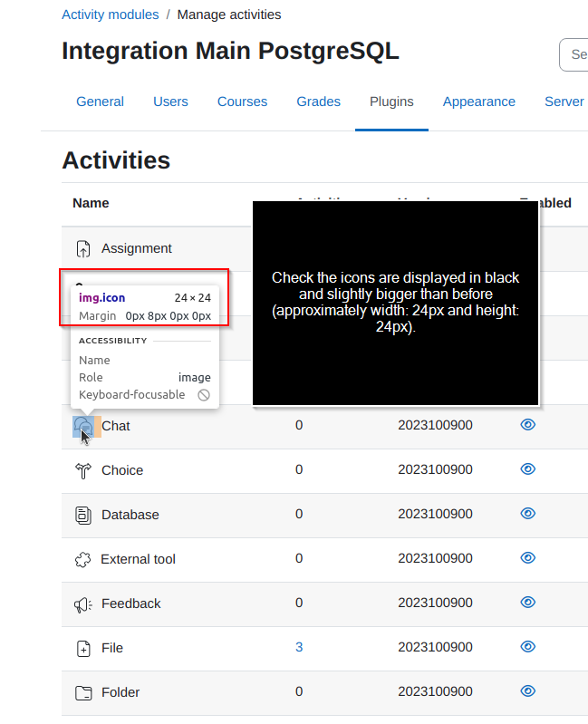
Task: Follow the Activity modules breadcrumb link
Action: pyautogui.click(x=111, y=14)
